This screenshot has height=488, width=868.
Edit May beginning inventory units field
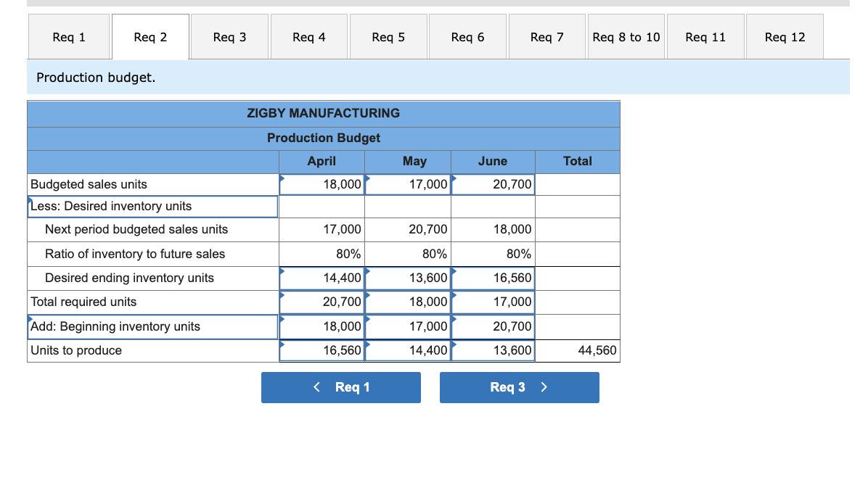(408, 326)
